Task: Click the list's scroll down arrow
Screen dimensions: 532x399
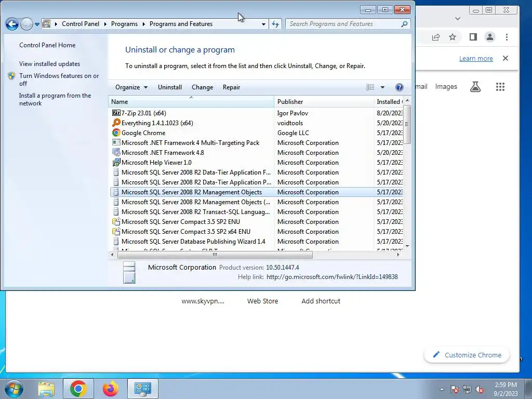Action: (407, 246)
